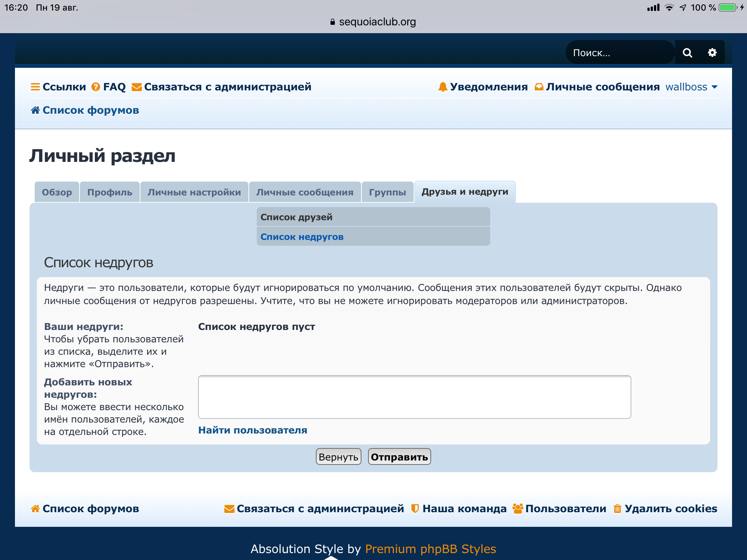
Task: Open advanced search gear icon
Action: [712, 53]
